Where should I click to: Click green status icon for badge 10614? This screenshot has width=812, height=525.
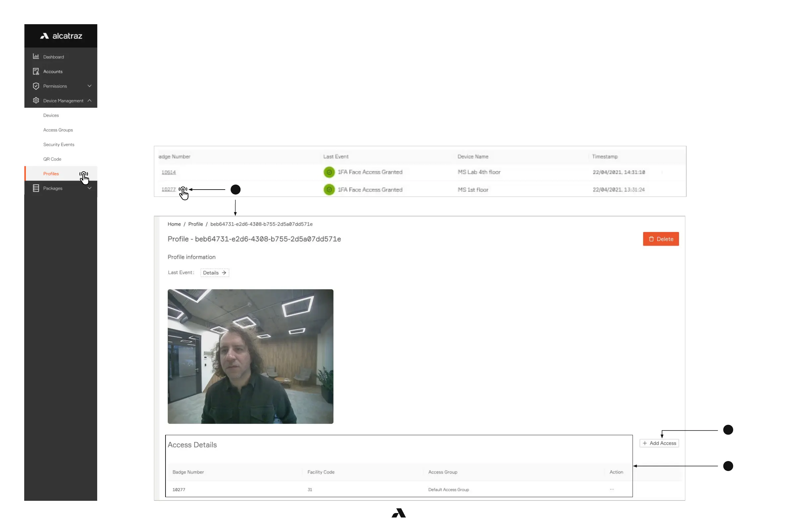pos(329,172)
